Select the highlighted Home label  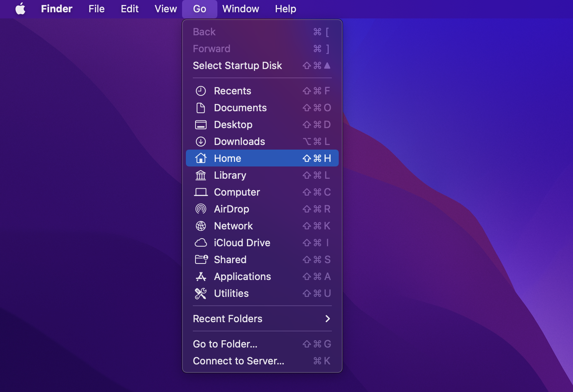click(x=228, y=158)
